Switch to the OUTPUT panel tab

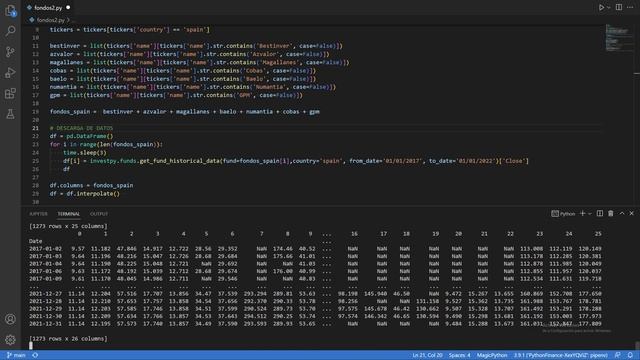pyautogui.click(x=99, y=214)
